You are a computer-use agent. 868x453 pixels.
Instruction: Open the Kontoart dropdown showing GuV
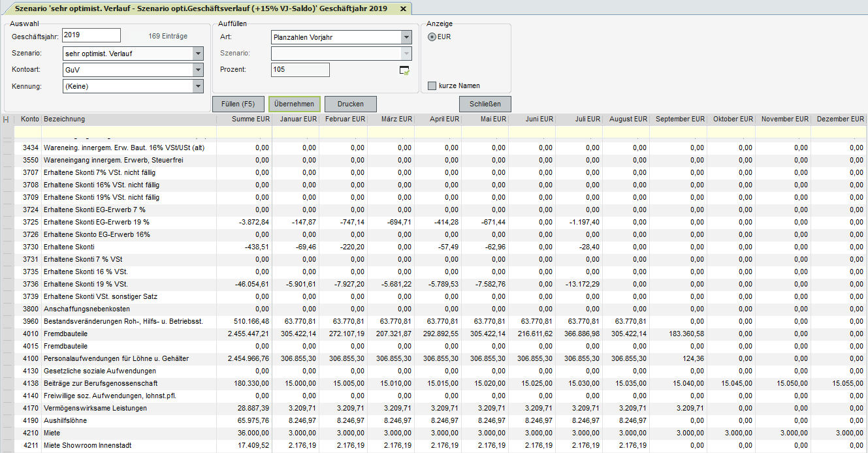(x=198, y=70)
